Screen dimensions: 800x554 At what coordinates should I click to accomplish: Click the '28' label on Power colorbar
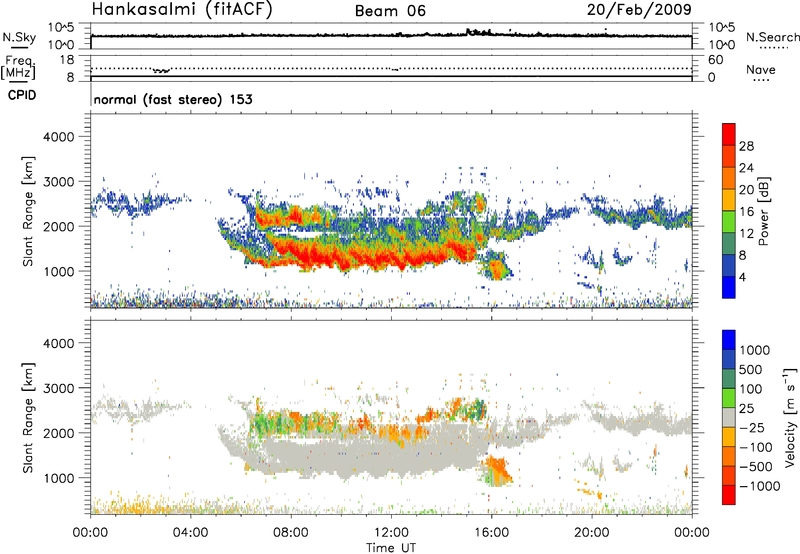coord(746,146)
